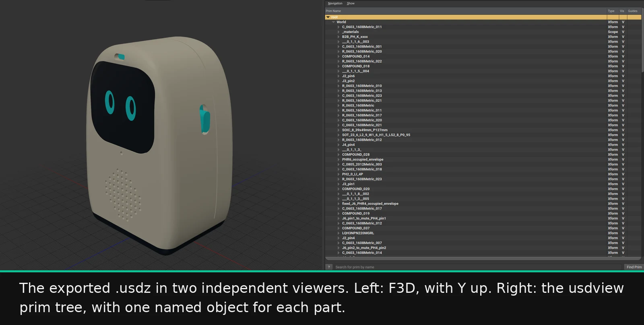Collapse the root prim
Viewport: 644px width, 325px height.
coord(328,17)
